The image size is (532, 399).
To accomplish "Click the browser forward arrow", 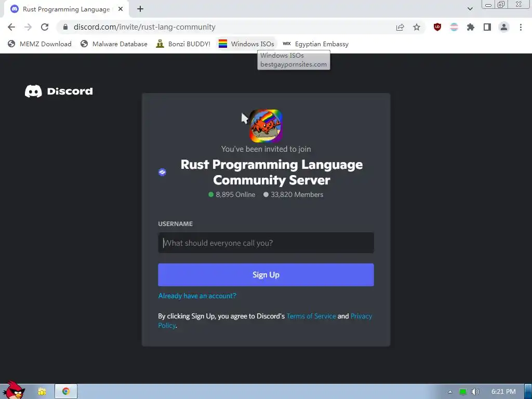I will (x=28, y=27).
